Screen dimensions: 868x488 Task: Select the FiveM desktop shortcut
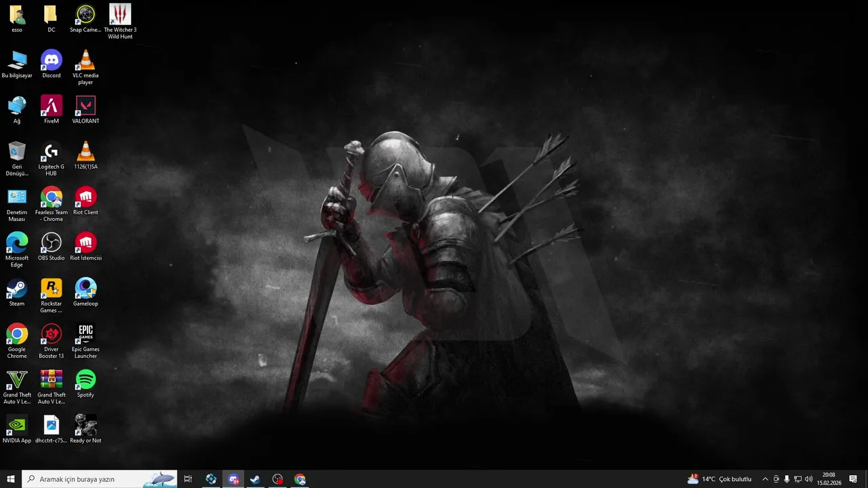tap(51, 110)
